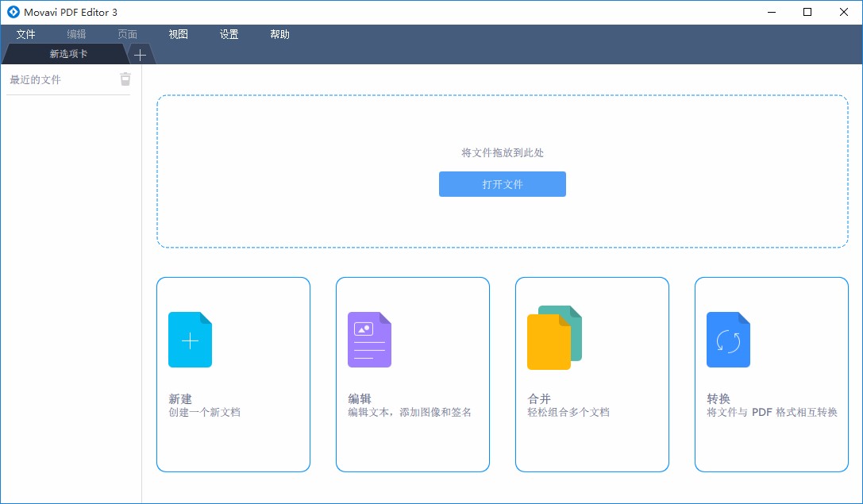
Task: Click the 打开文件 button
Action: [x=502, y=183]
